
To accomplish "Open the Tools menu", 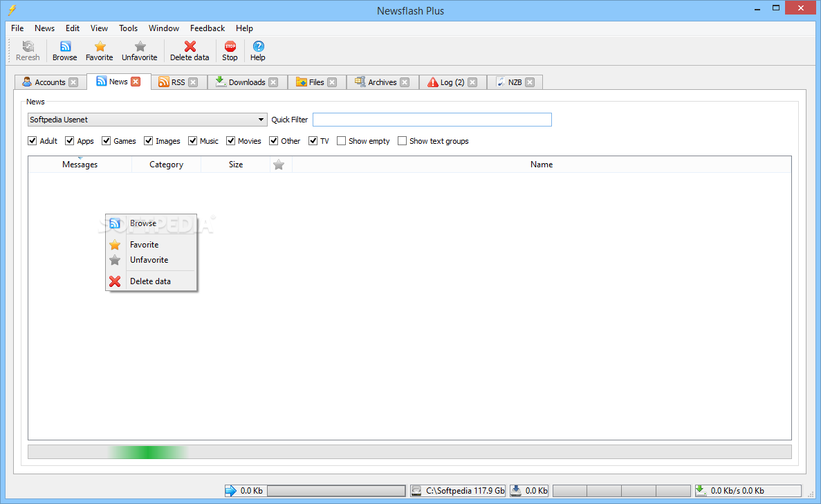I will coord(128,28).
